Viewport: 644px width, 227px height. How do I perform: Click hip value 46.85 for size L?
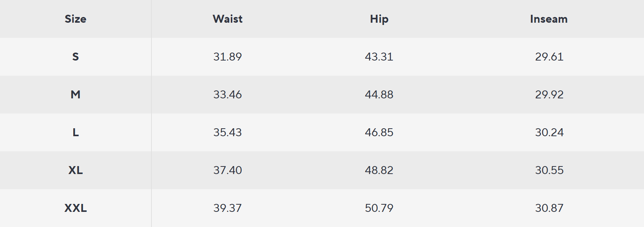(379, 132)
